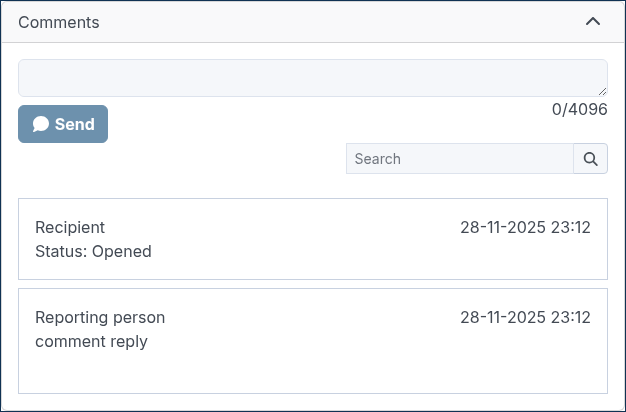The width and height of the screenshot is (626, 412).
Task: Click the Reporting person comment's timestamp
Action: click(x=525, y=317)
